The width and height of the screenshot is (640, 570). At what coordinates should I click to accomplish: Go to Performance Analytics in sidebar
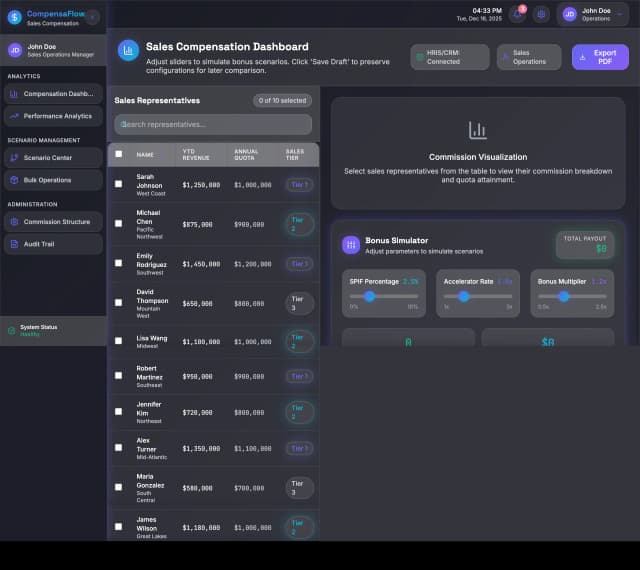54,116
